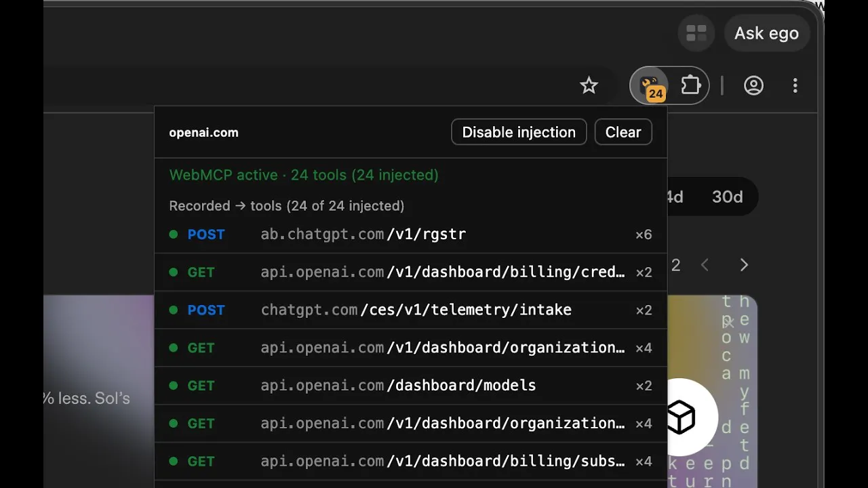
Task: Click the WebMCP active 24 tools status text
Action: pyautogui.click(x=304, y=175)
